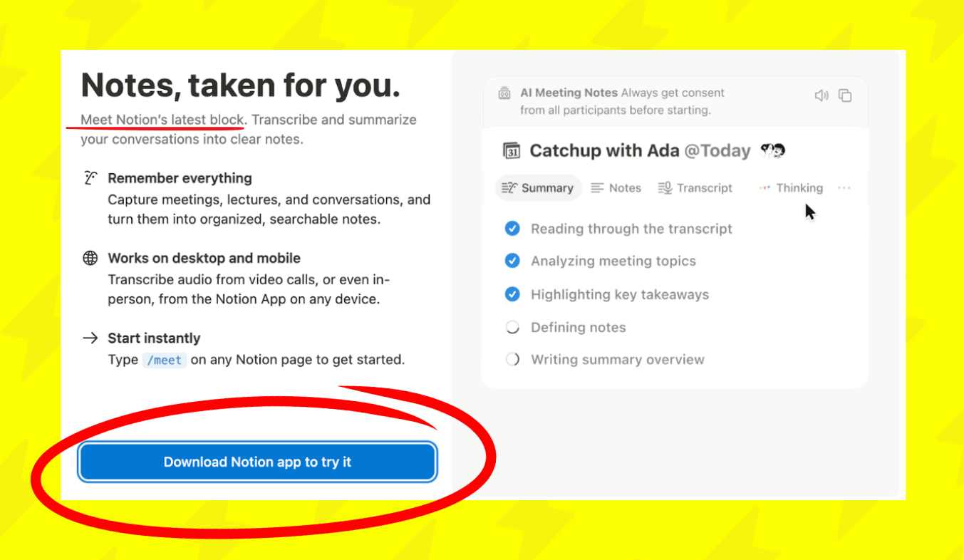Toggle the Reading through the transcript checkmark
Image resolution: width=964 pixels, height=560 pixels.
pos(512,229)
